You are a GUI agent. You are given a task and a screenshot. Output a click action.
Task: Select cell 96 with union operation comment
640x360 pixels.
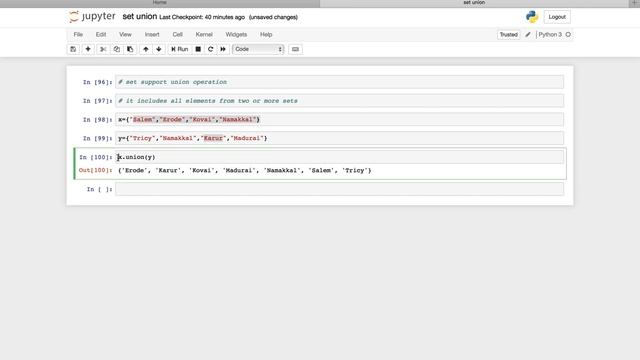point(339,82)
